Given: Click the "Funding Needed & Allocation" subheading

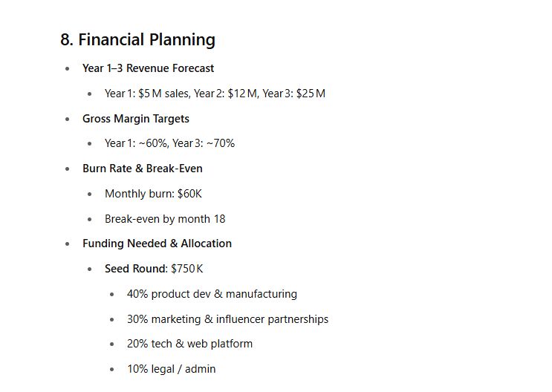Looking at the screenshot, I should 157,244.
